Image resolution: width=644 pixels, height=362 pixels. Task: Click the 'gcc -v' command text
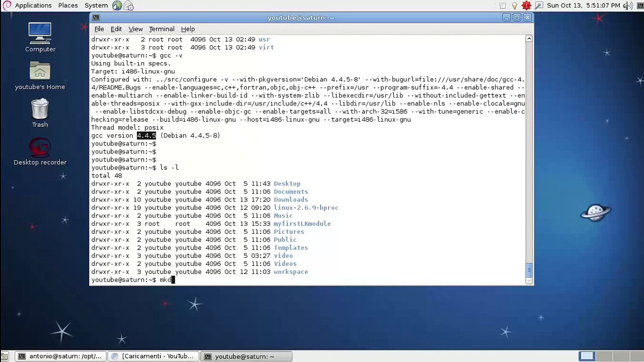tap(171, 56)
